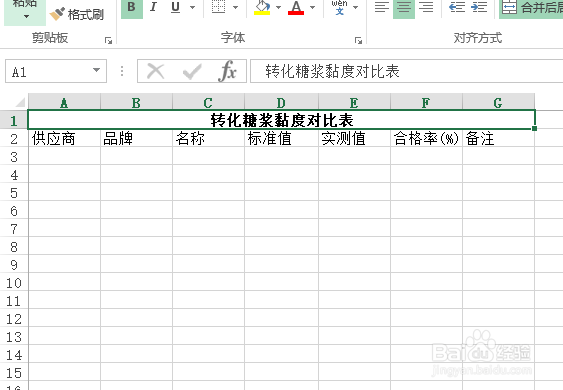The image size is (563, 390).
Task: Select row 1 header
Action: pos(14,120)
